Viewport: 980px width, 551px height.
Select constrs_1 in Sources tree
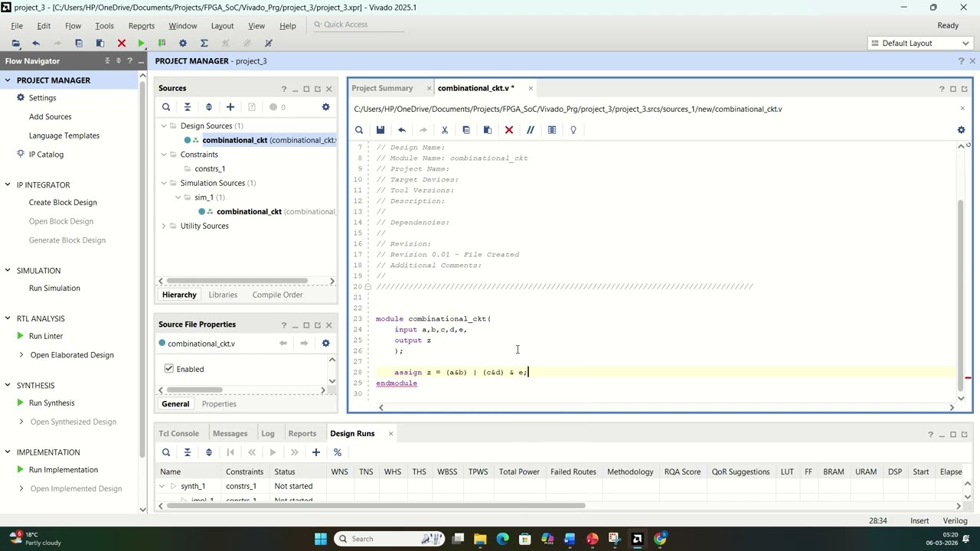pyautogui.click(x=210, y=169)
